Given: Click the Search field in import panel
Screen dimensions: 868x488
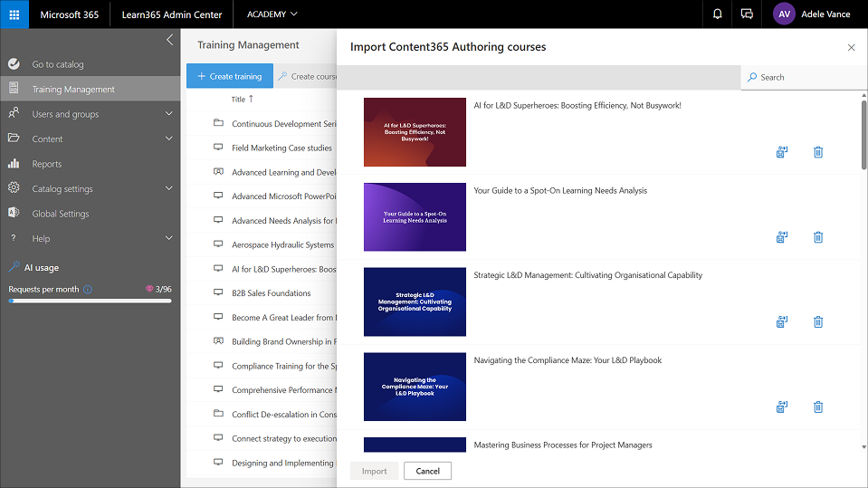Looking at the screenshot, I should click(806, 78).
